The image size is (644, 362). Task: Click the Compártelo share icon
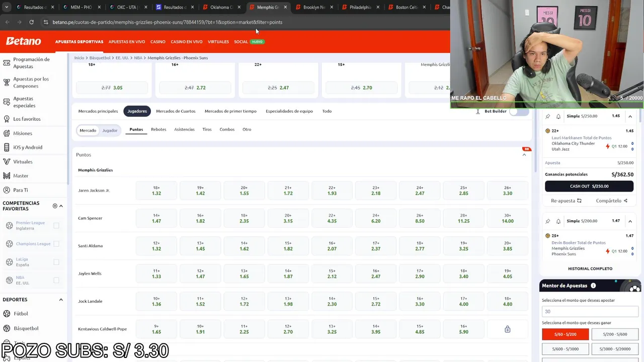point(625,201)
